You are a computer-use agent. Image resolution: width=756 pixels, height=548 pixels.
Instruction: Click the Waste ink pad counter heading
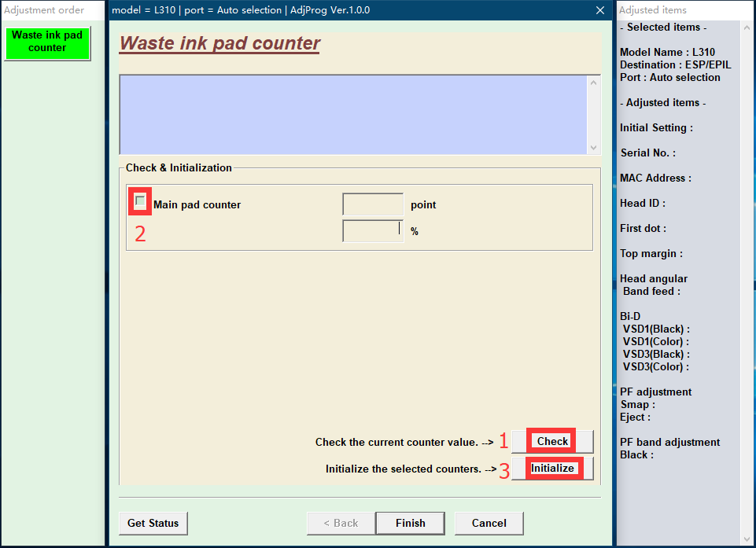[x=219, y=43]
